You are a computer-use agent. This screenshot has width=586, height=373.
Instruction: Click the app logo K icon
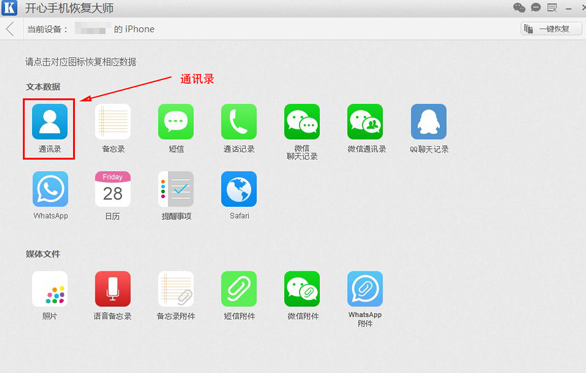9,8
